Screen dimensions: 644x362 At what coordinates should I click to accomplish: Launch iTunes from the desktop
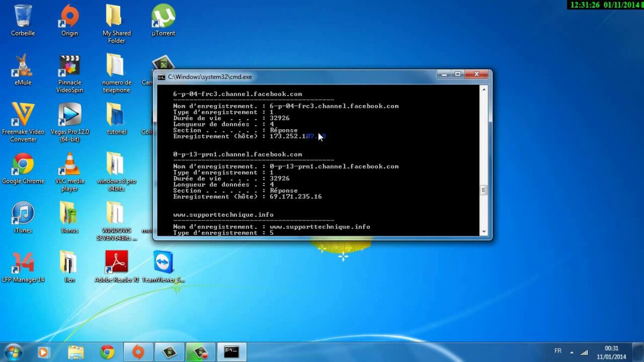23,212
